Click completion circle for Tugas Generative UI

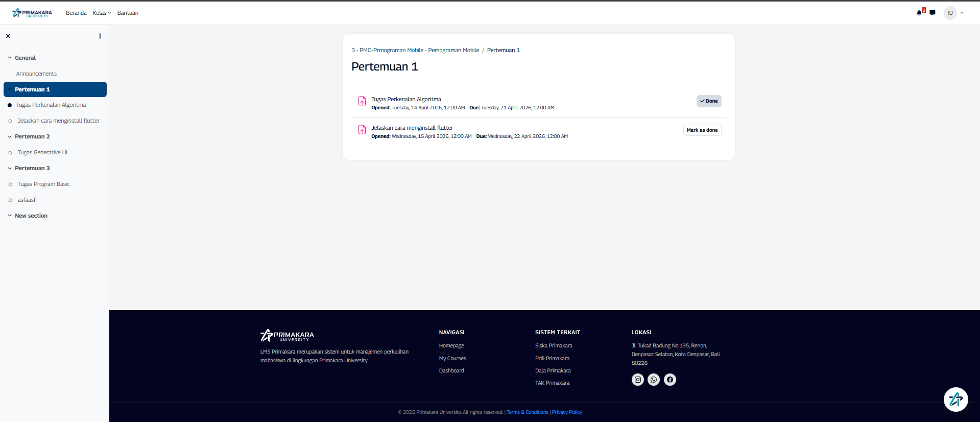(10, 153)
